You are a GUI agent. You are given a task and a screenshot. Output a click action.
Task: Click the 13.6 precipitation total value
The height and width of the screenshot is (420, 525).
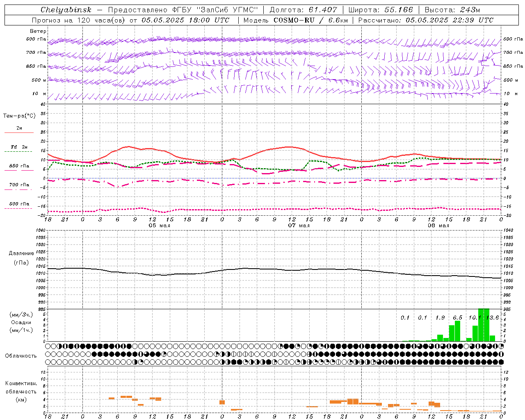[493, 318]
